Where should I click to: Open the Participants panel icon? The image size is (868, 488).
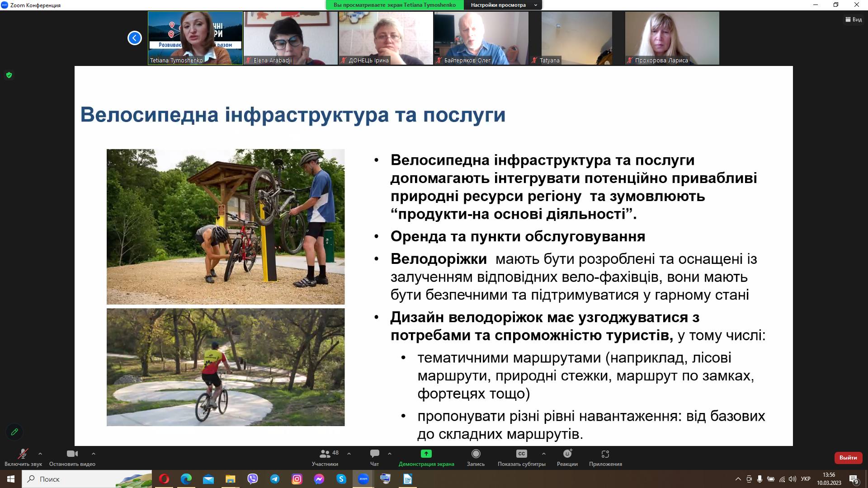coord(325,454)
